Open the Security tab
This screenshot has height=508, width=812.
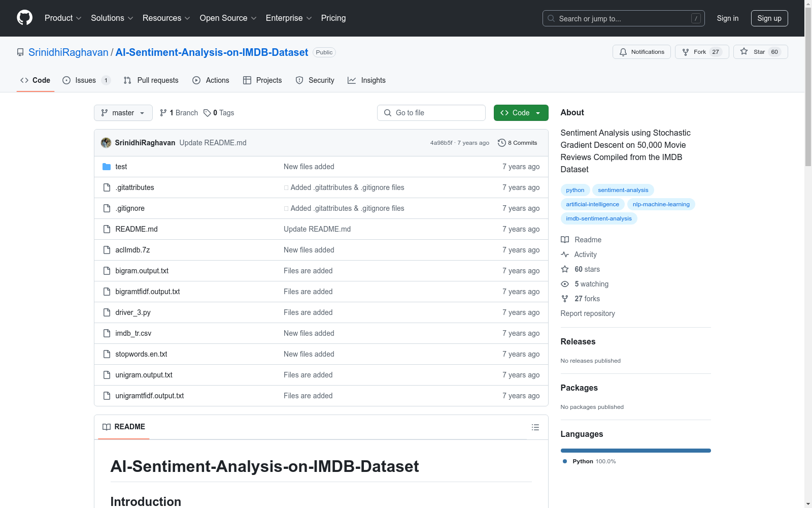pyautogui.click(x=315, y=80)
